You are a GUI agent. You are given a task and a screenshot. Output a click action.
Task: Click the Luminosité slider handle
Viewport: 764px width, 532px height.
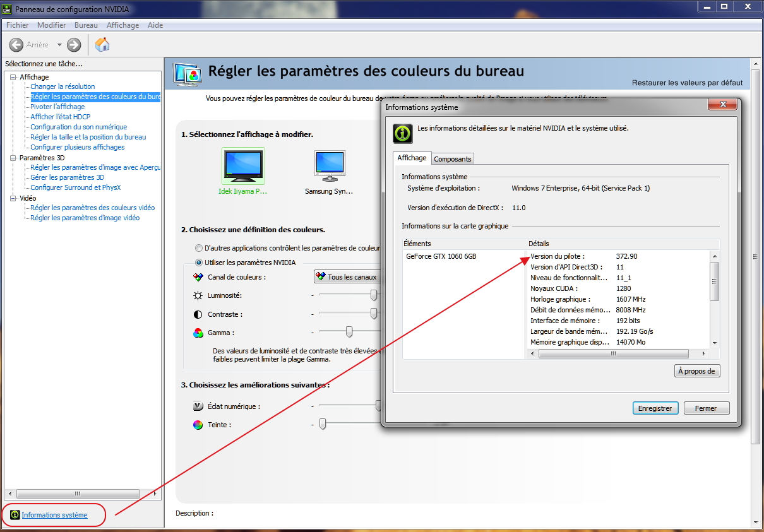374,295
